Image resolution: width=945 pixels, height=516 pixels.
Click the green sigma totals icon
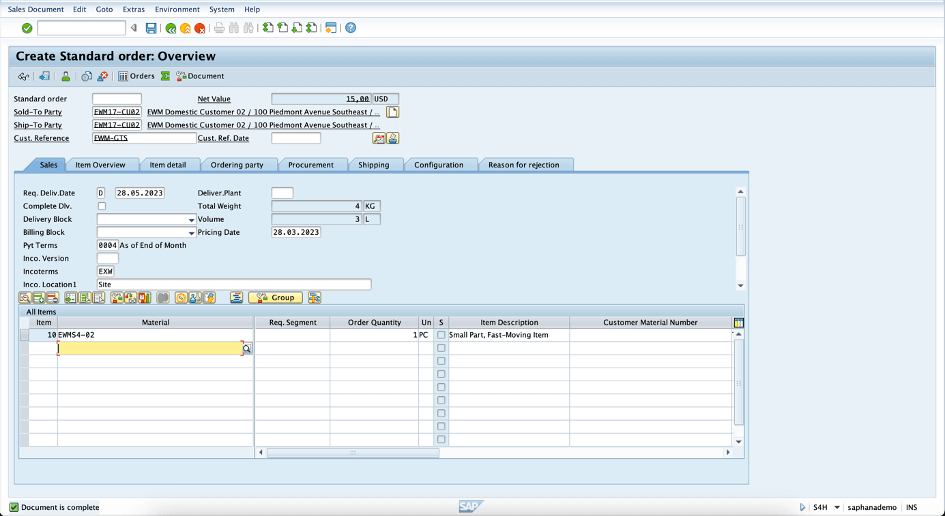tap(165, 76)
